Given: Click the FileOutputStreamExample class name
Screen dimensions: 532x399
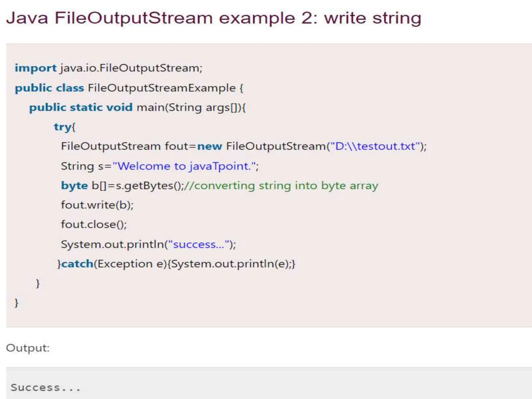Looking at the screenshot, I should pos(162,88).
